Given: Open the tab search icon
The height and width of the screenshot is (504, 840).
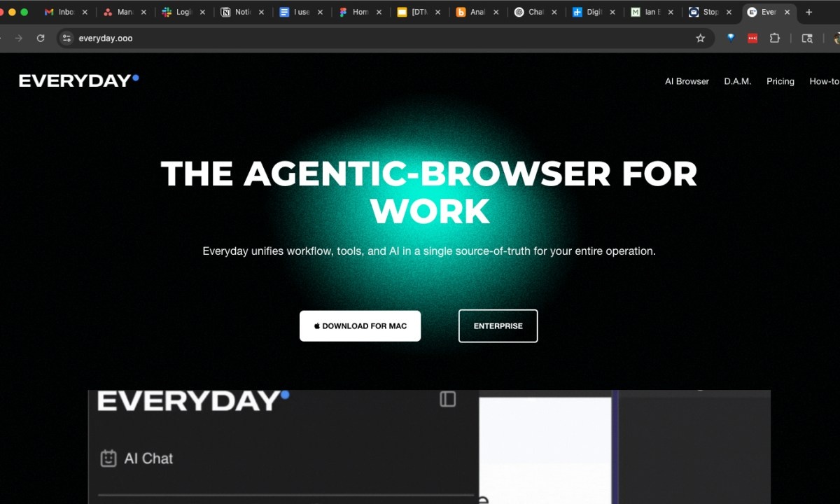Looking at the screenshot, I should click(807, 38).
